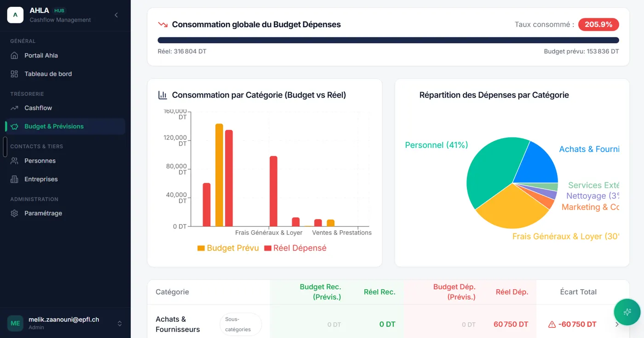Open the Cashflow page
Viewport: 644px width, 338px height.
coord(65,108)
